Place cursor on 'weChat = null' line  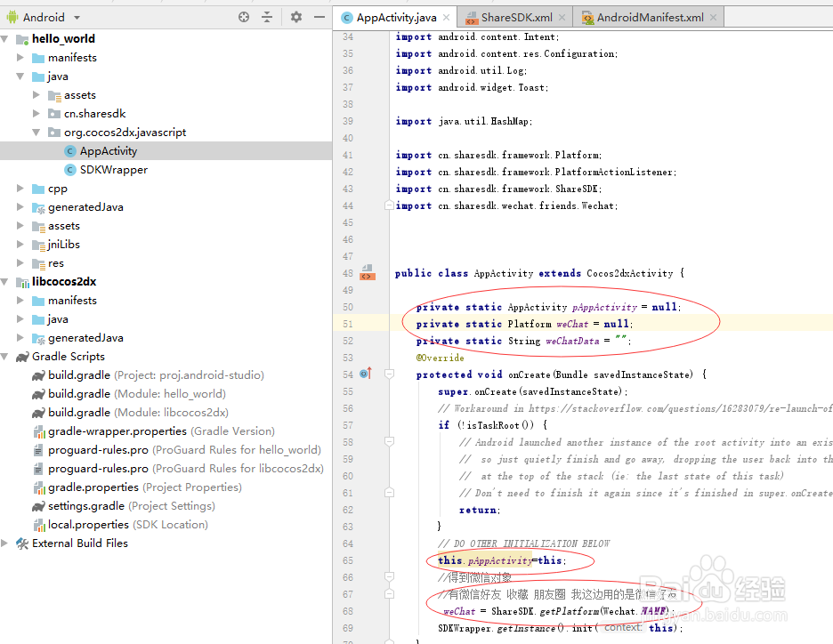525,324
